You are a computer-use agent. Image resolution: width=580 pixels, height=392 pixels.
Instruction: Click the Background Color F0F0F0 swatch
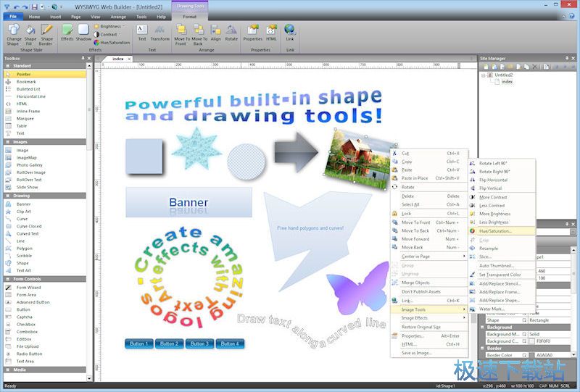[532, 341]
